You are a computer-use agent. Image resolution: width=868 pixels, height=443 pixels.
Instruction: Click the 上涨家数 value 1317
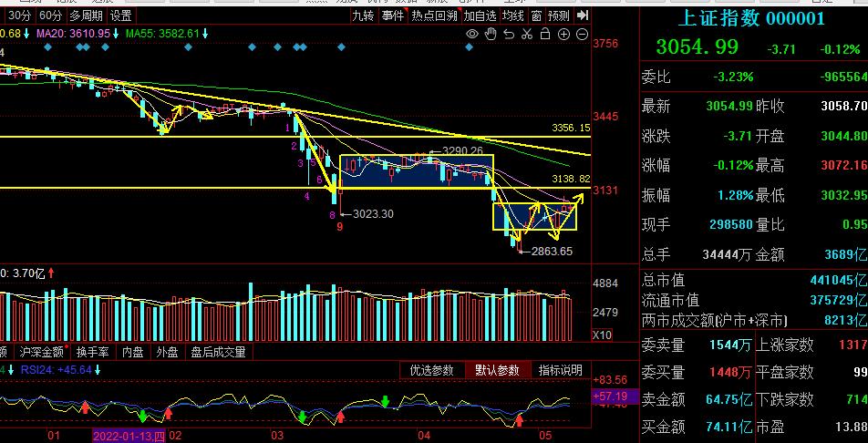tap(853, 345)
